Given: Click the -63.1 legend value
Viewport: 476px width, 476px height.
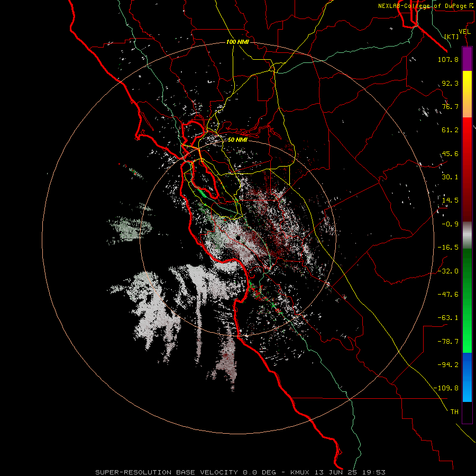Looking at the screenshot, I should [448, 318].
